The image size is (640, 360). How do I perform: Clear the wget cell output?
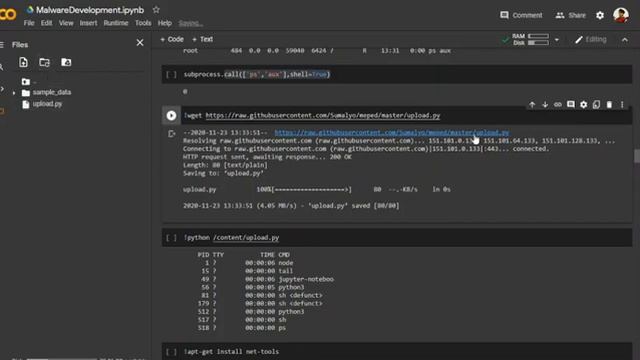click(171, 133)
